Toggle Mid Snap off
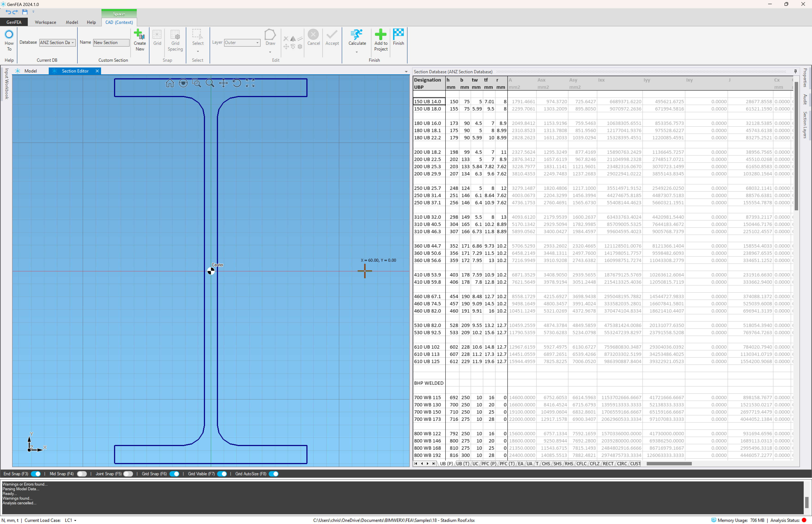This screenshot has height=524, width=812. coord(82,474)
